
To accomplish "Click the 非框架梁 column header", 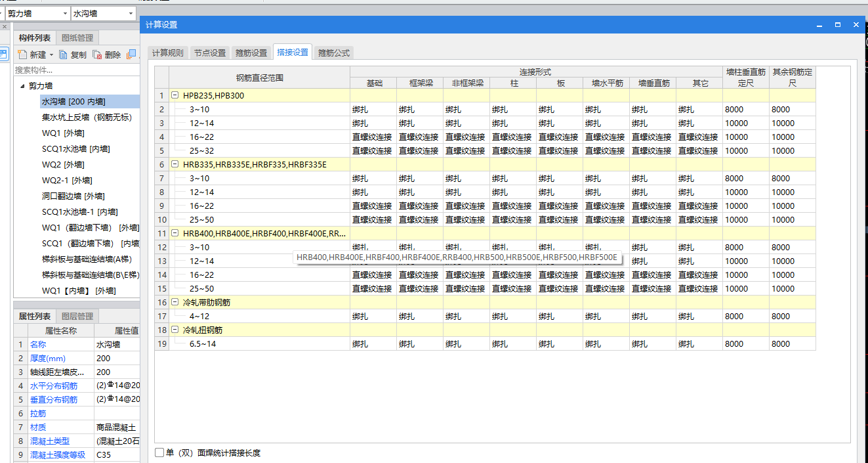I will pos(466,83).
